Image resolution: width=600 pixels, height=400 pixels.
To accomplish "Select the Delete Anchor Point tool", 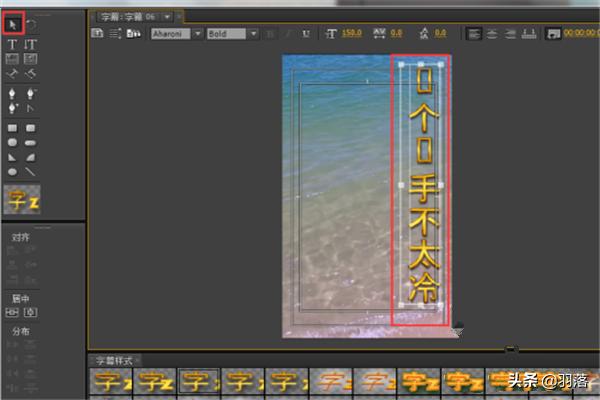I will (x=31, y=94).
